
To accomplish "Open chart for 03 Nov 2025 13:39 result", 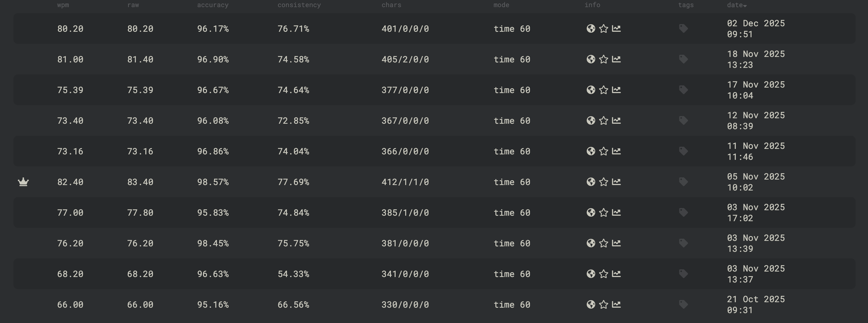I will [616, 243].
